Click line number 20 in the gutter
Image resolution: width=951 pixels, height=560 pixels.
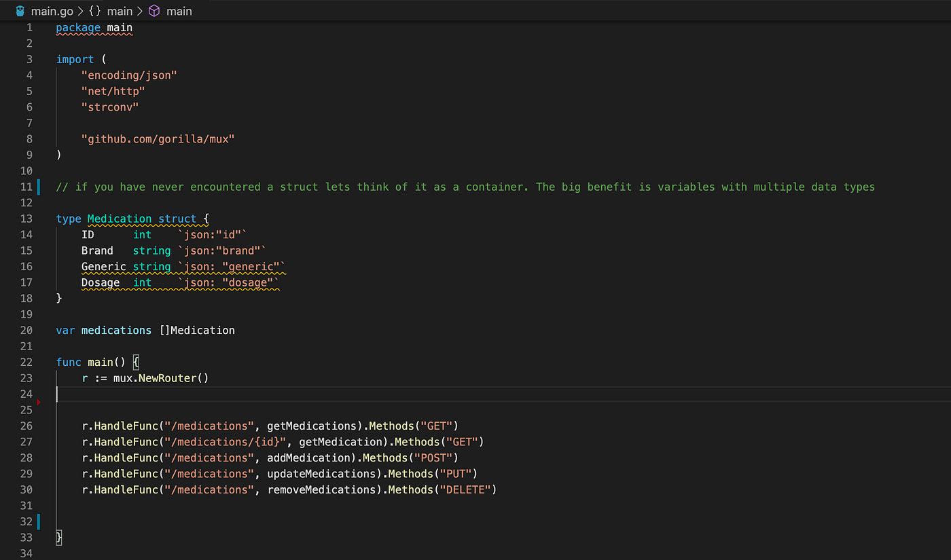pyautogui.click(x=26, y=330)
